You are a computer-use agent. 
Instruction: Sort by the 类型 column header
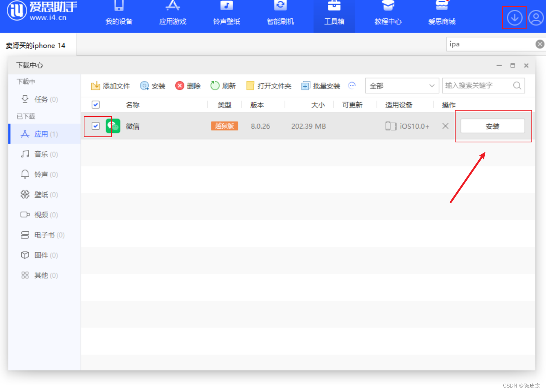click(x=225, y=105)
